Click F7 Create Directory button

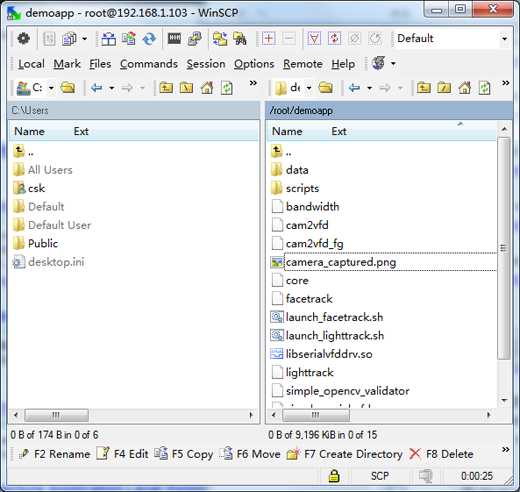344,454
